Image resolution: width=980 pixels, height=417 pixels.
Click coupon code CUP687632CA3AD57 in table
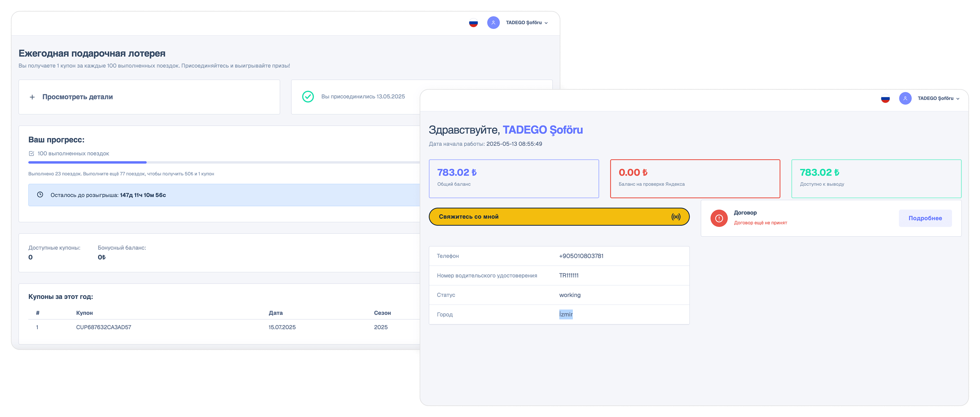click(104, 327)
